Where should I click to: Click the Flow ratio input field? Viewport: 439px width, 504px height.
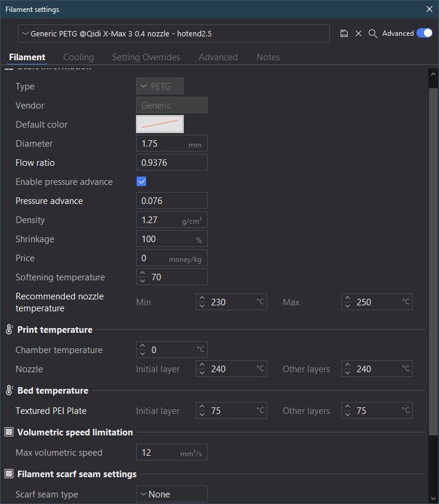(x=172, y=163)
